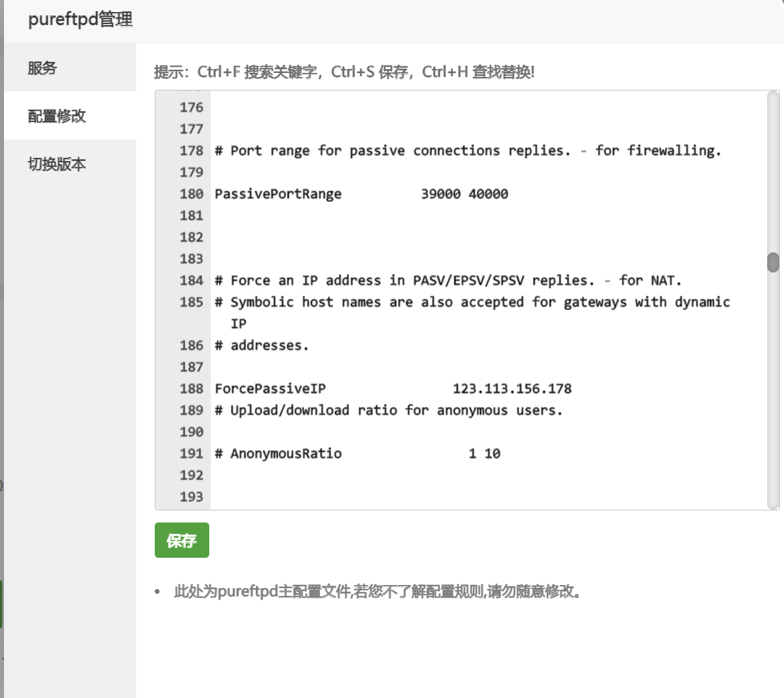Click the IP address 123.113.156.178
Screen dimensions: 784x698
512,389
